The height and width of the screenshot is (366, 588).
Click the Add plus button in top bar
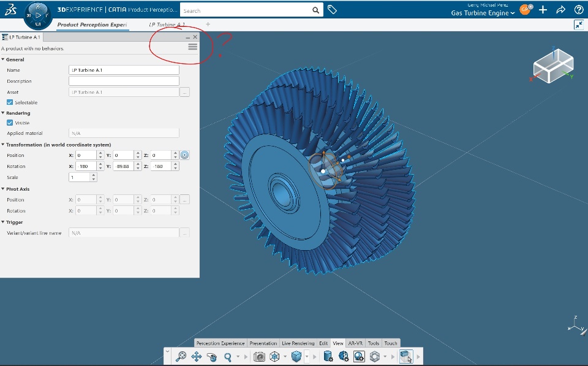pyautogui.click(x=543, y=10)
